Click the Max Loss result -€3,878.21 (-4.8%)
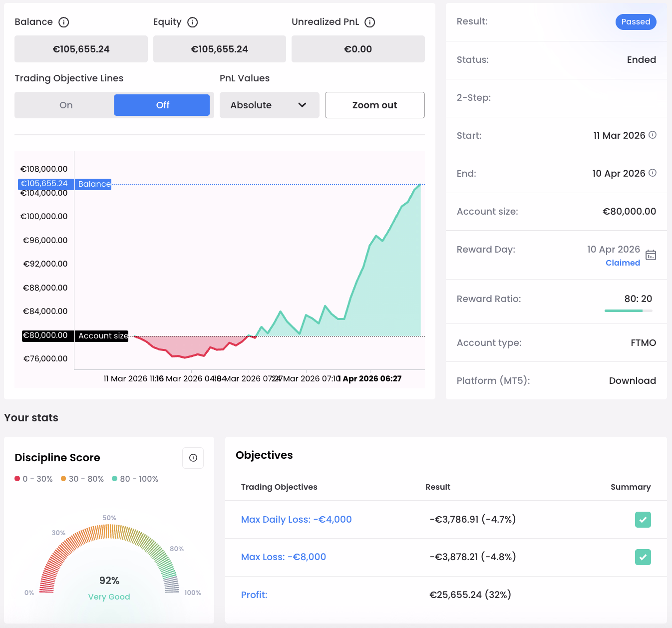Image resolution: width=672 pixels, height=628 pixels. click(x=473, y=557)
